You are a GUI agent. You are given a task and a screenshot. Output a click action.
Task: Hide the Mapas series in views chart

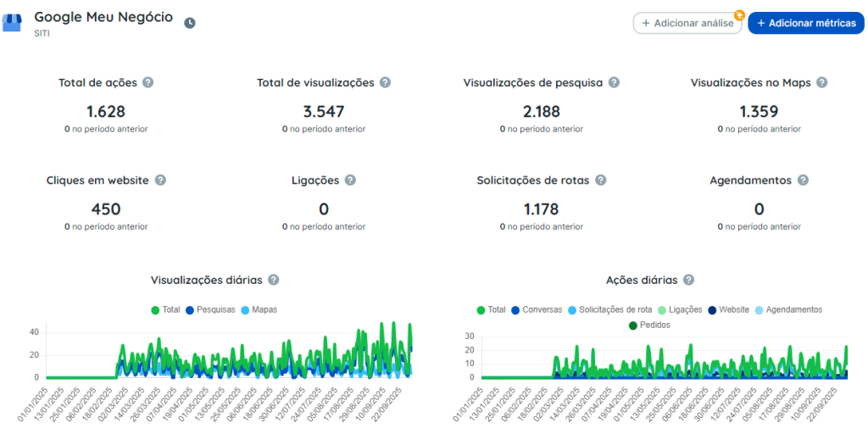[x=259, y=310]
